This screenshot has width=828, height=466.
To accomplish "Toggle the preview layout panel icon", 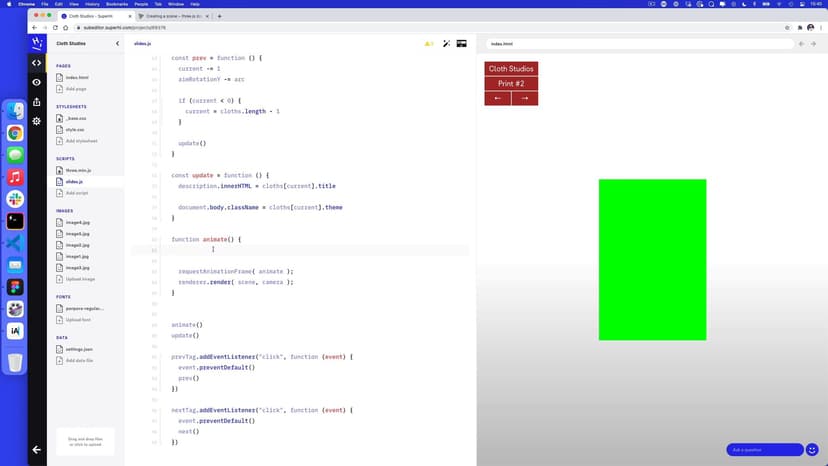I will [462, 44].
